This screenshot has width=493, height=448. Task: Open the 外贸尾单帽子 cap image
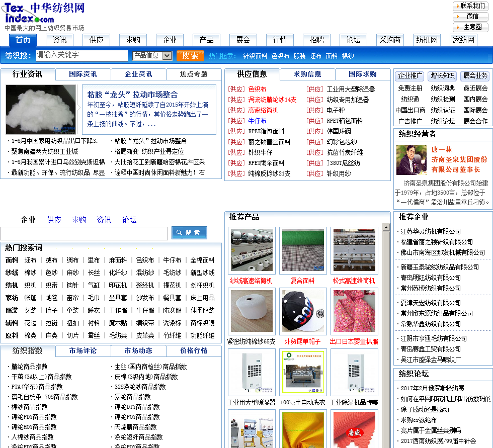(303, 311)
